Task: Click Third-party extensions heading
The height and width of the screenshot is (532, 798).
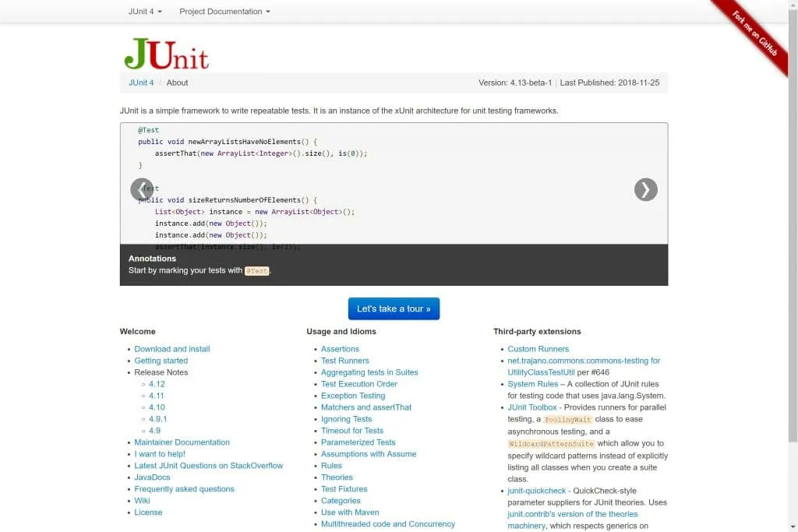Action: point(537,332)
